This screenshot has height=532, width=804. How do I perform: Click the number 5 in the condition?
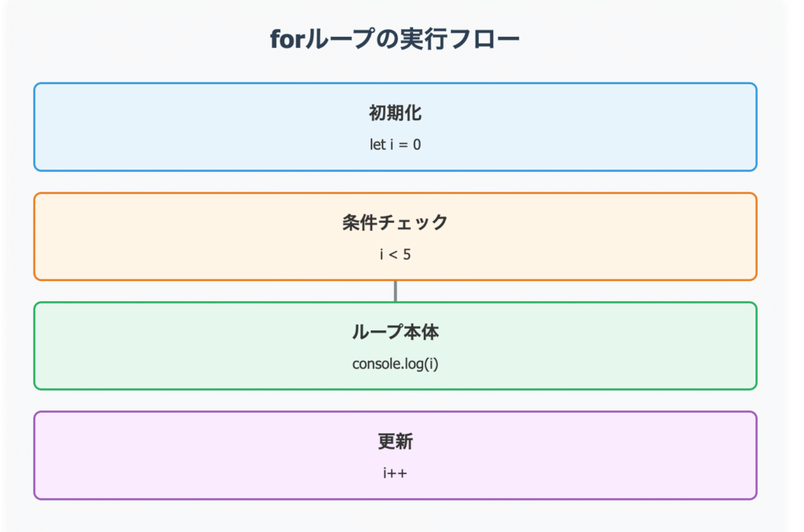pyautogui.click(x=407, y=255)
